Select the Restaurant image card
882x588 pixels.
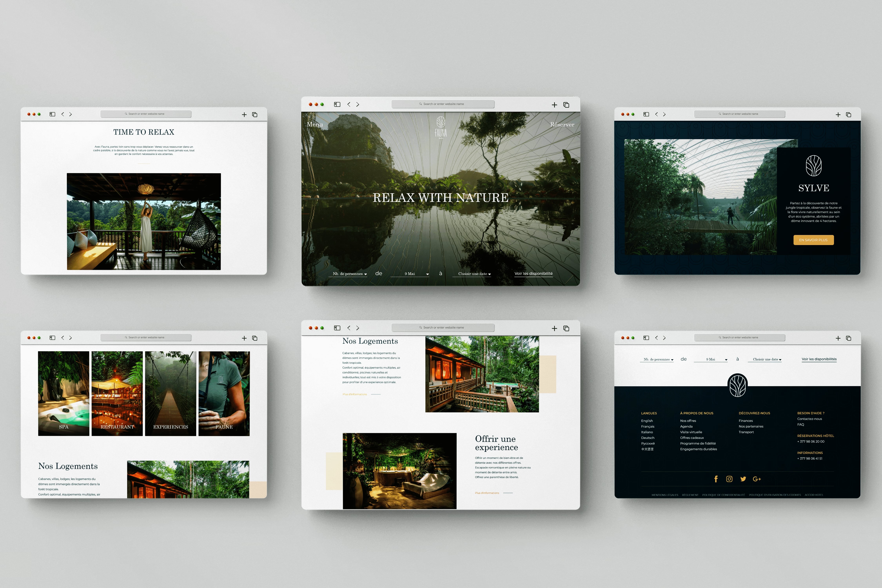click(117, 393)
